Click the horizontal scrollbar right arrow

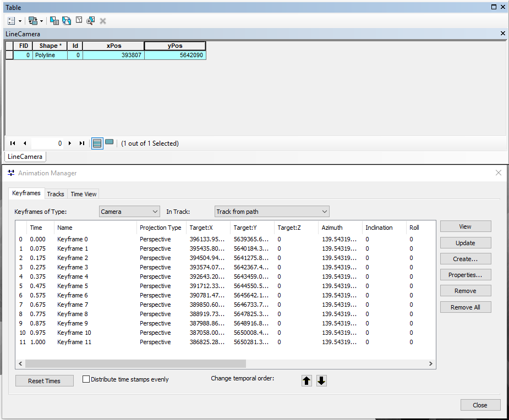(431, 363)
